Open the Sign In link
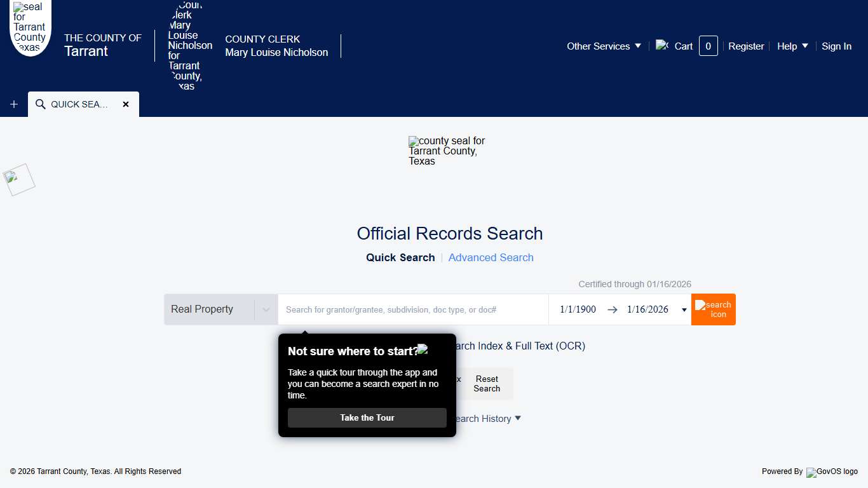Screen dimensions: 868x488 point(836,46)
